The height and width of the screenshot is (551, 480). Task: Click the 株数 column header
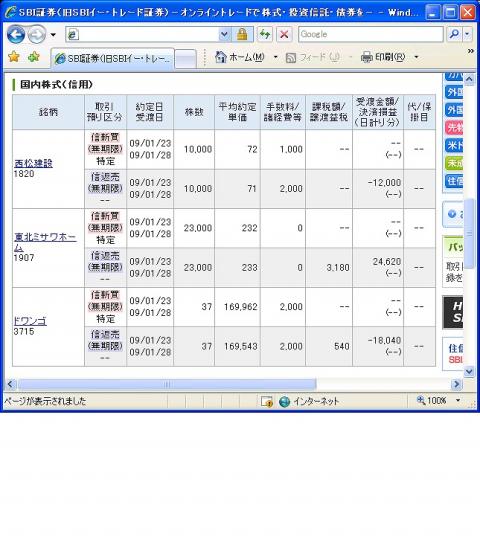(194, 112)
